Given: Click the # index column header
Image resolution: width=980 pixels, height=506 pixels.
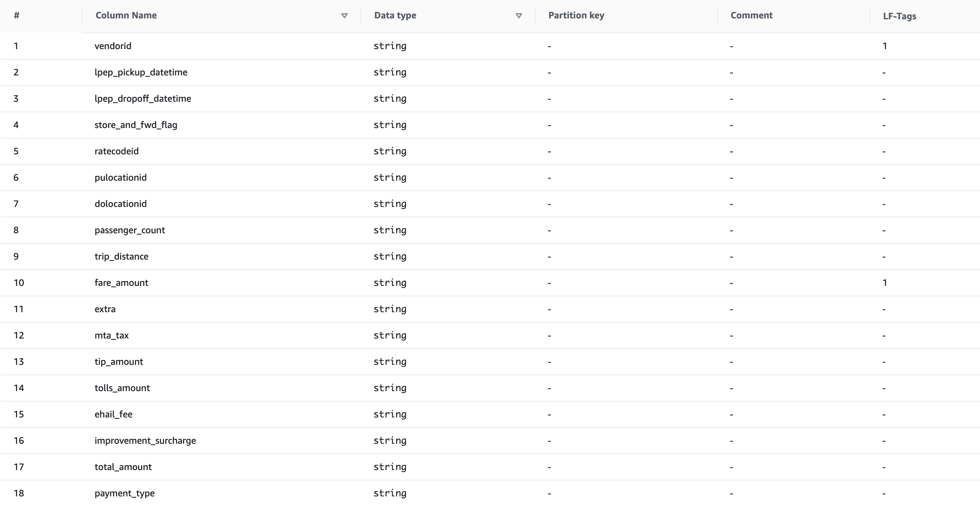Looking at the screenshot, I should tap(17, 15).
